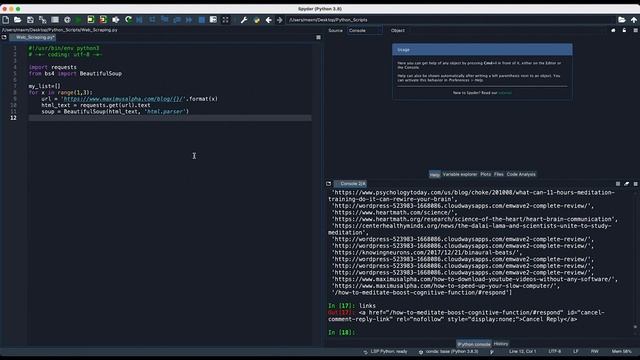The width and height of the screenshot is (640, 360).
Task: Start debugging the file
Action: [x=140, y=20]
